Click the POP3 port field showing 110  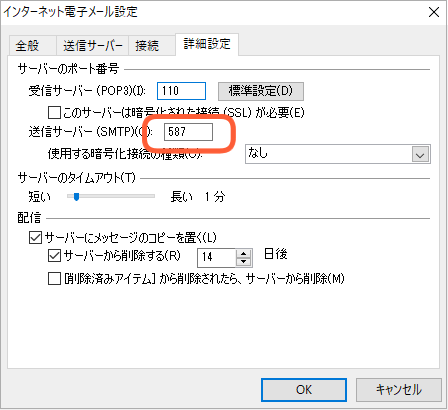181,91
